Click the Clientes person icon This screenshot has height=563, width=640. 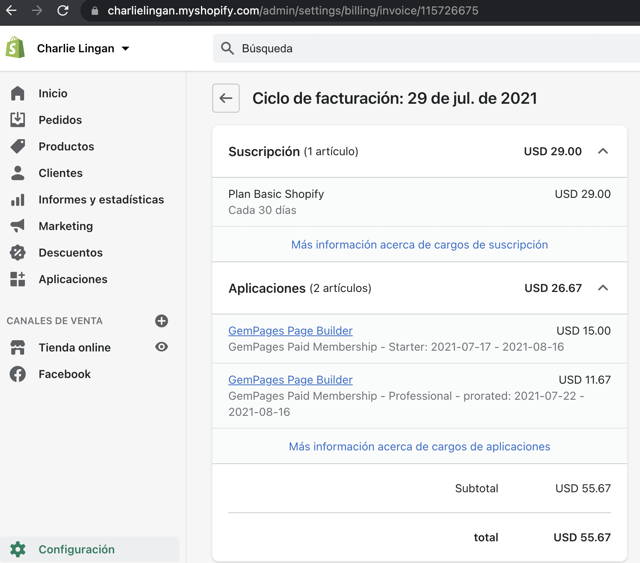pyautogui.click(x=18, y=173)
